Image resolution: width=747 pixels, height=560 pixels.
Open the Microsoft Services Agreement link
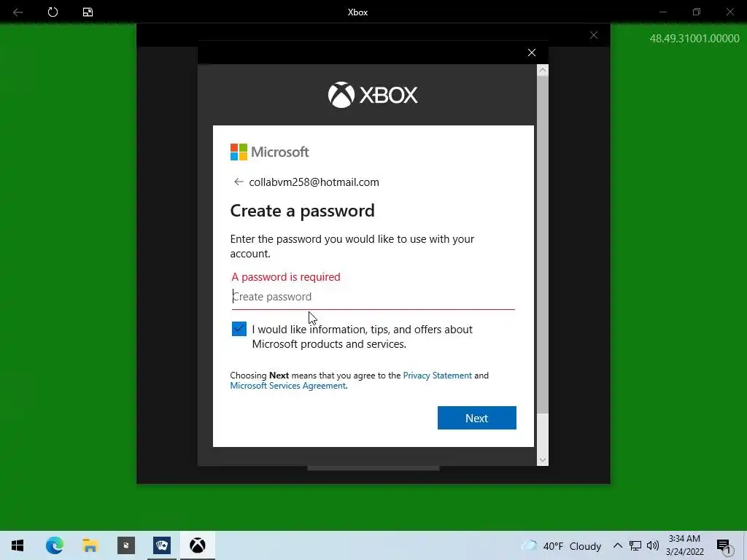pyautogui.click(x=288, y=386)
